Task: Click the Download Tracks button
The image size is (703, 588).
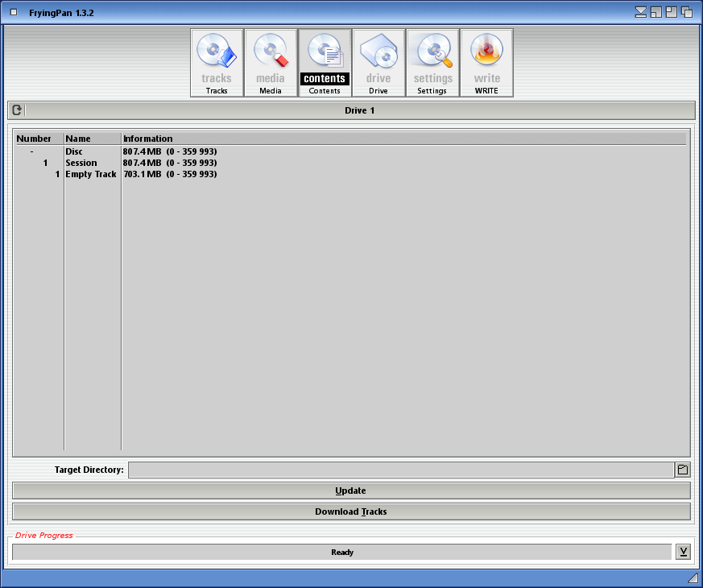Action: (x=351, y=511)
